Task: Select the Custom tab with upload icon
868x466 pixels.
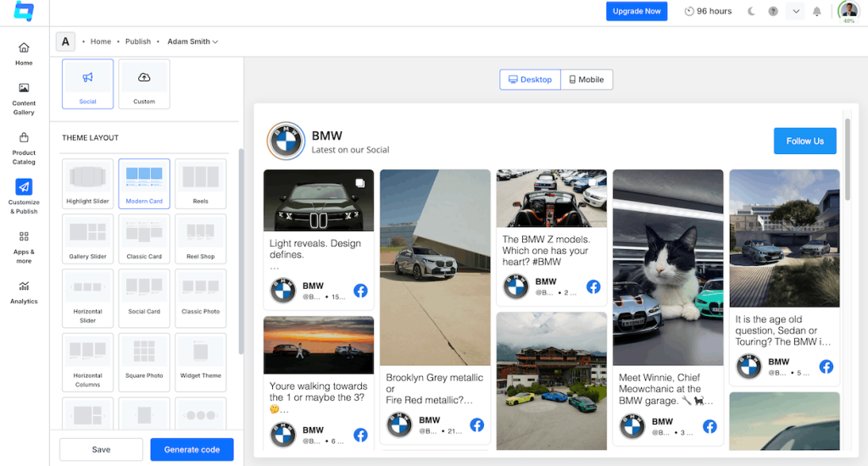Action: click(x=144, y=84)
